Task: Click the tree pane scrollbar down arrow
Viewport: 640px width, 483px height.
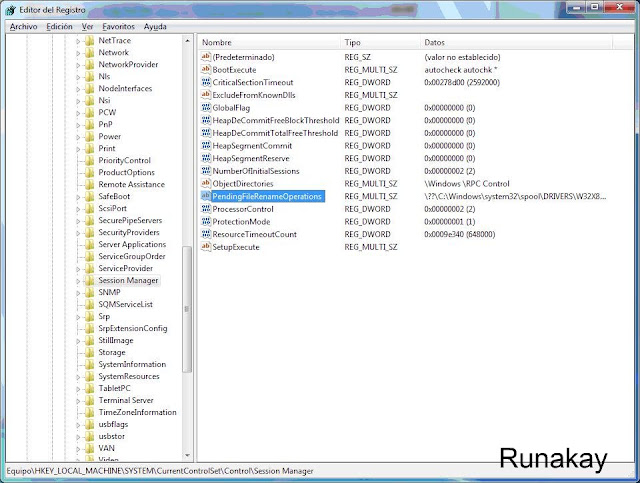Action: [187, 455]
